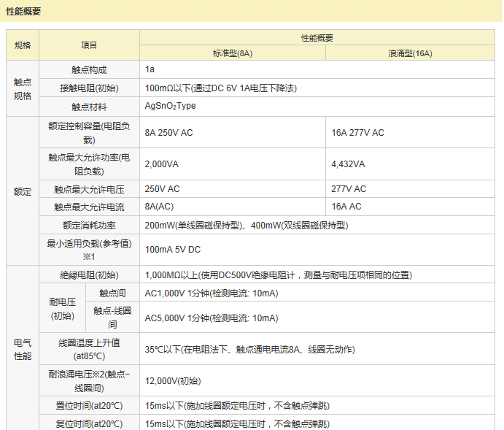This screenshot has height=430, width=504.
Task: Click the 12,000V(初始) surge voltage value
Action: pyautogui.click(x=172, y=381)
